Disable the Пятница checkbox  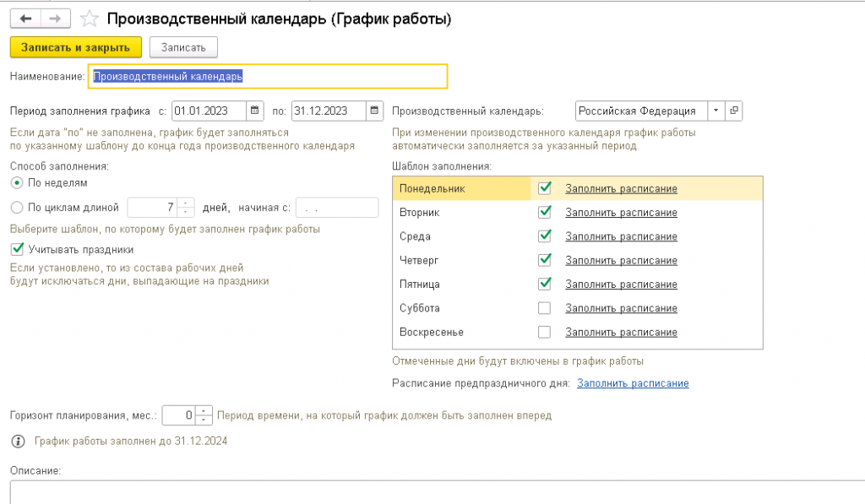pos(545,284)
